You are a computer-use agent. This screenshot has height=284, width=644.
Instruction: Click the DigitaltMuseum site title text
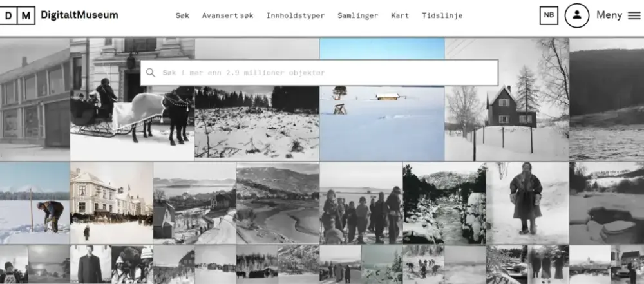tap(79, 15)
